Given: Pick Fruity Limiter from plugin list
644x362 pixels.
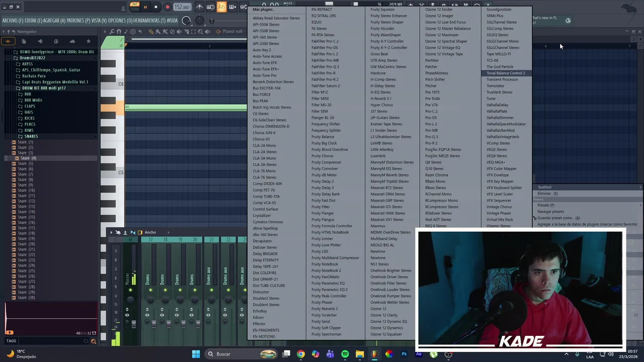Looking at the screenshot, I should tap(323, 239).
